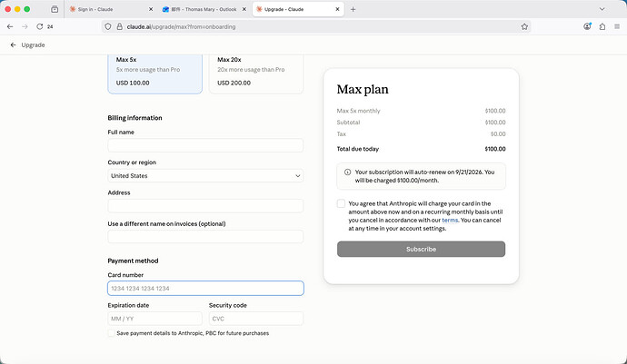
Task: Close the Upgrade - Claude tab
Action: 337,9
